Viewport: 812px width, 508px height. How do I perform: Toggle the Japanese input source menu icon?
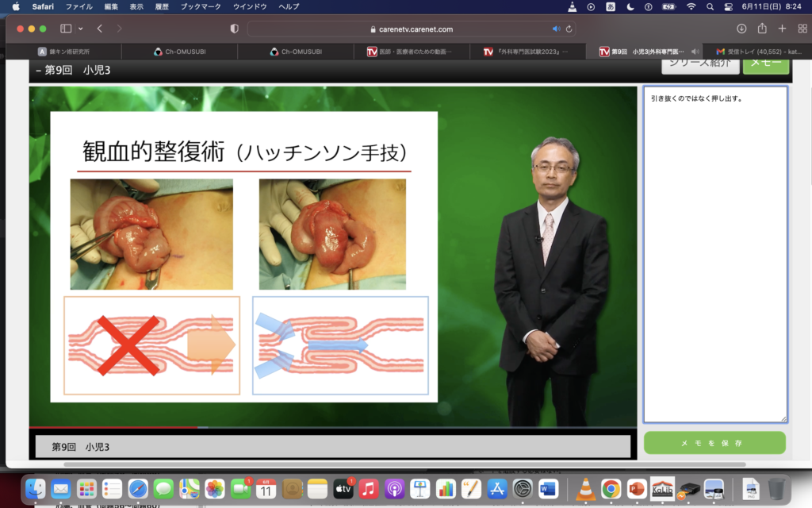click(611, 6)
